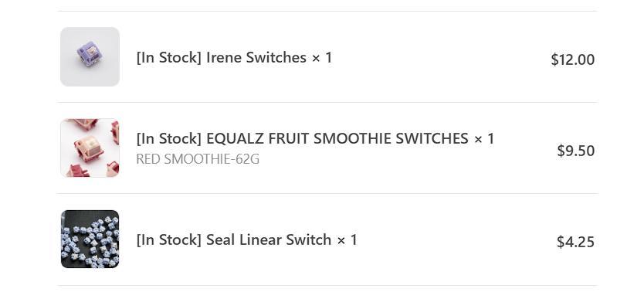The height and width of the screenshot is (292, 644).
Task: Select the $9.50 price
Action: click(x=576, y=151)
